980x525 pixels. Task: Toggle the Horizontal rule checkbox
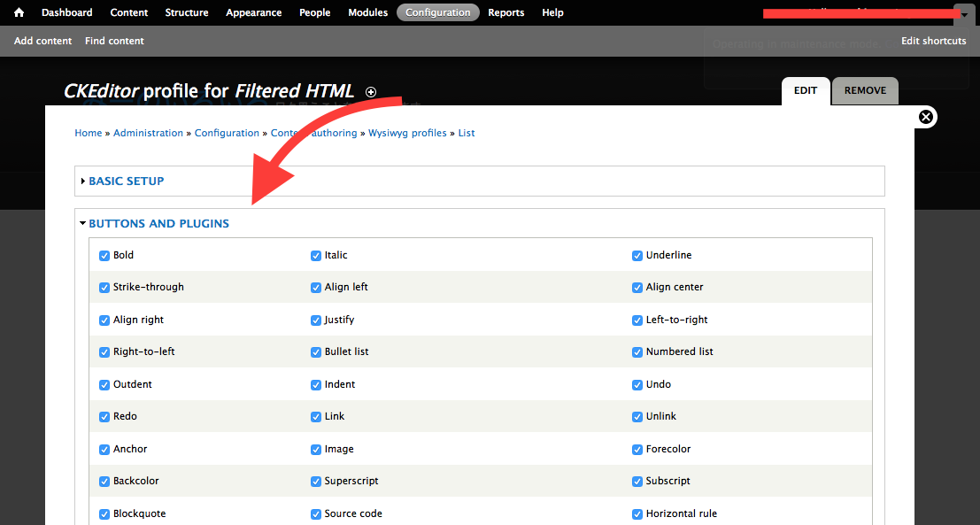pyautogui.click(x=637, y=513)
